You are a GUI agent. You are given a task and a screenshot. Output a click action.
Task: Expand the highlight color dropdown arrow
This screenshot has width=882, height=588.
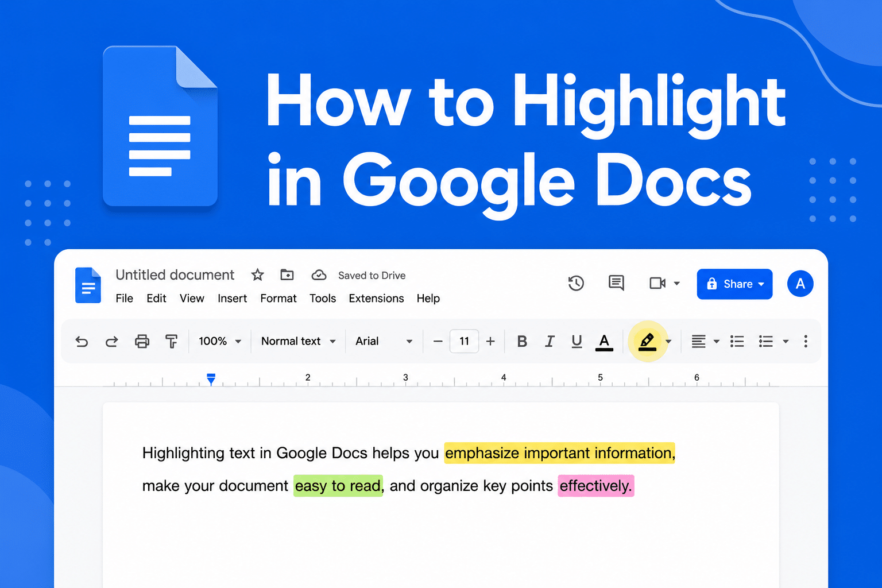[x=668, y=342]
